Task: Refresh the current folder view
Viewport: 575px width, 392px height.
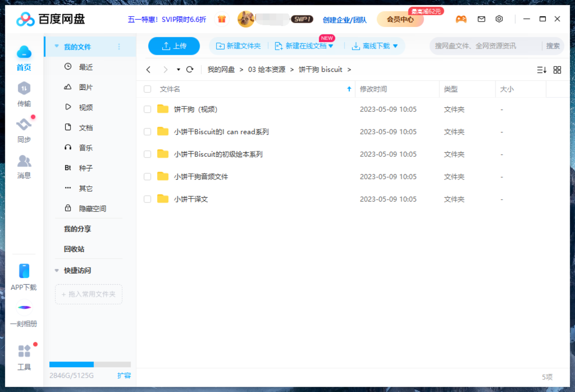Action: [190, 70]
